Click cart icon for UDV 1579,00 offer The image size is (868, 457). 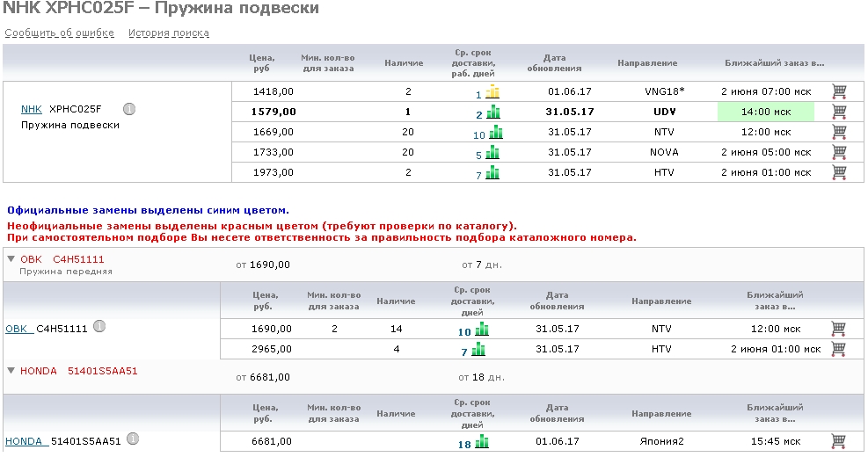click(839, 112)
